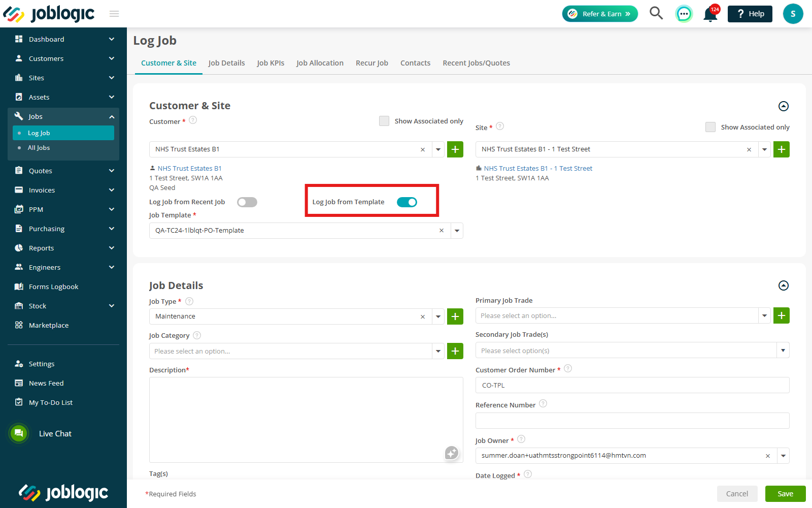The image size is (812, 508).
Task: Open the NHS Trust Estates B1 customer link
Action: (189, 168)
